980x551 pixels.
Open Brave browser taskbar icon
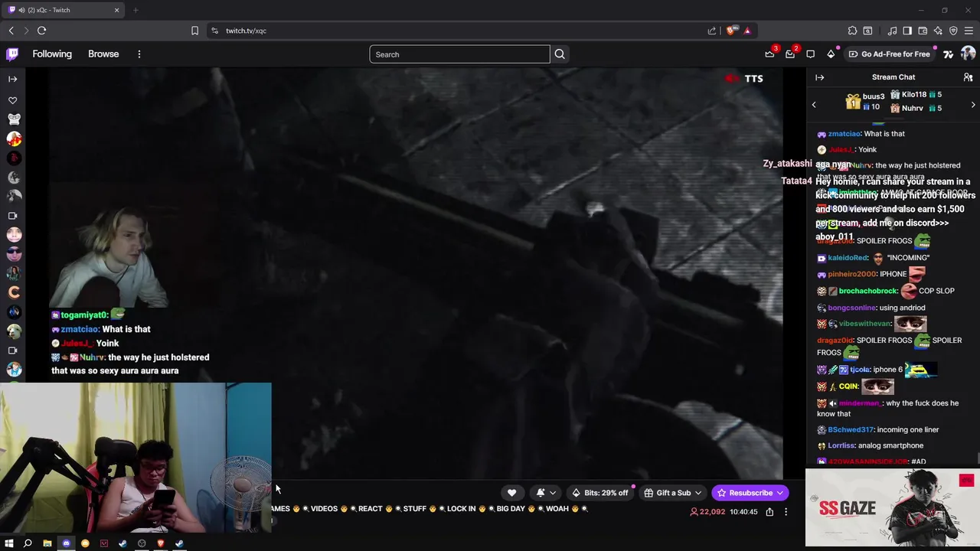click(x=161, y=543)
